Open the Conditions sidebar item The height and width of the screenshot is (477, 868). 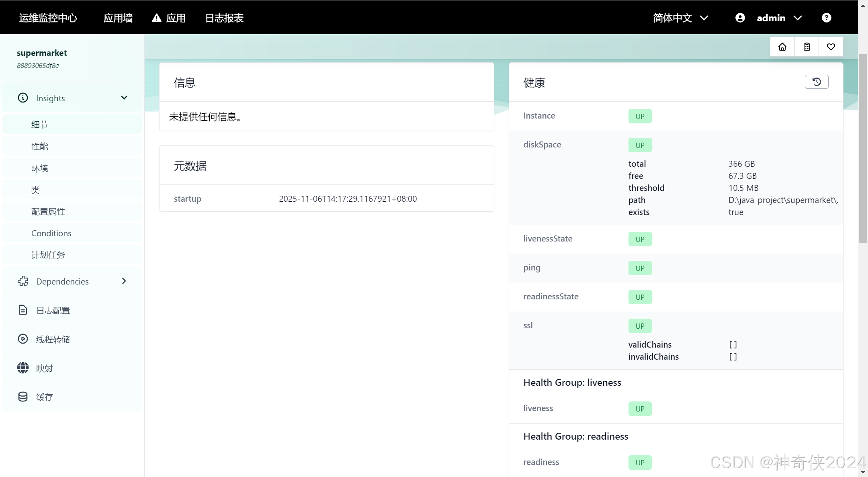51,233
